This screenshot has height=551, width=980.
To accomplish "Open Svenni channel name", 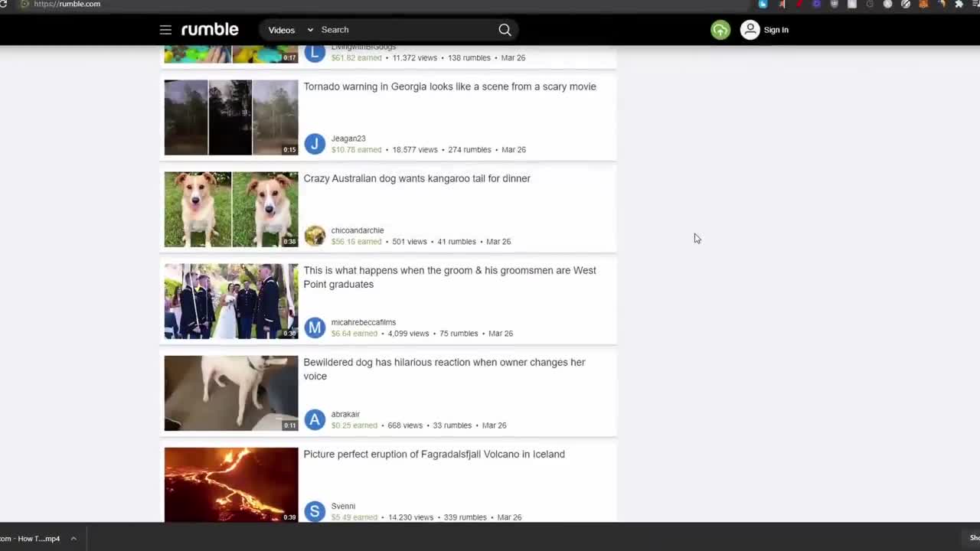I will click(343, 506).
